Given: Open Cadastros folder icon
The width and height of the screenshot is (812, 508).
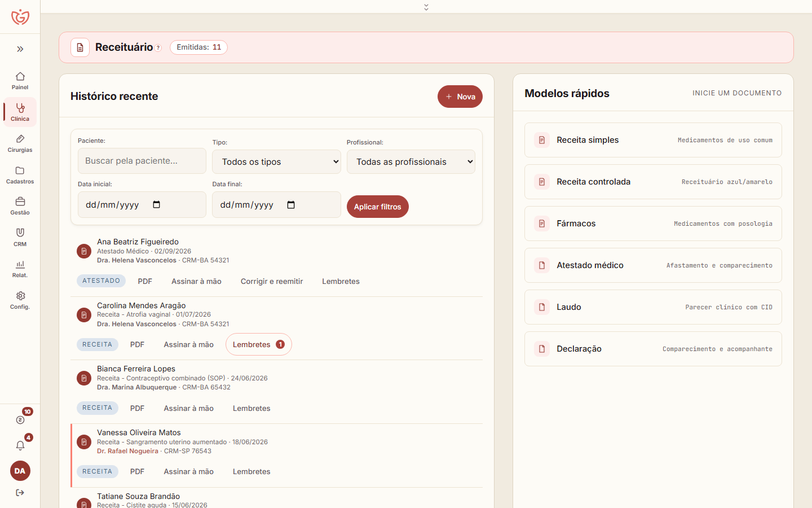Looking at the screenshot, I should tap(20, 175).
